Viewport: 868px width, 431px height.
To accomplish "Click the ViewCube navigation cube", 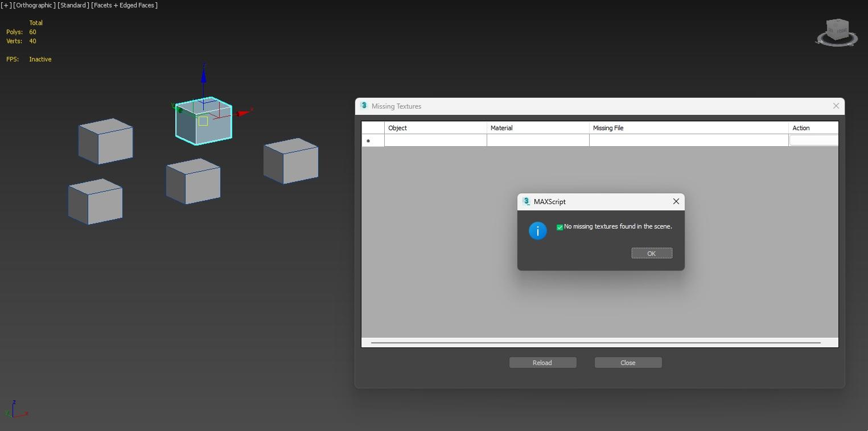I will click(x=837, y=30).
